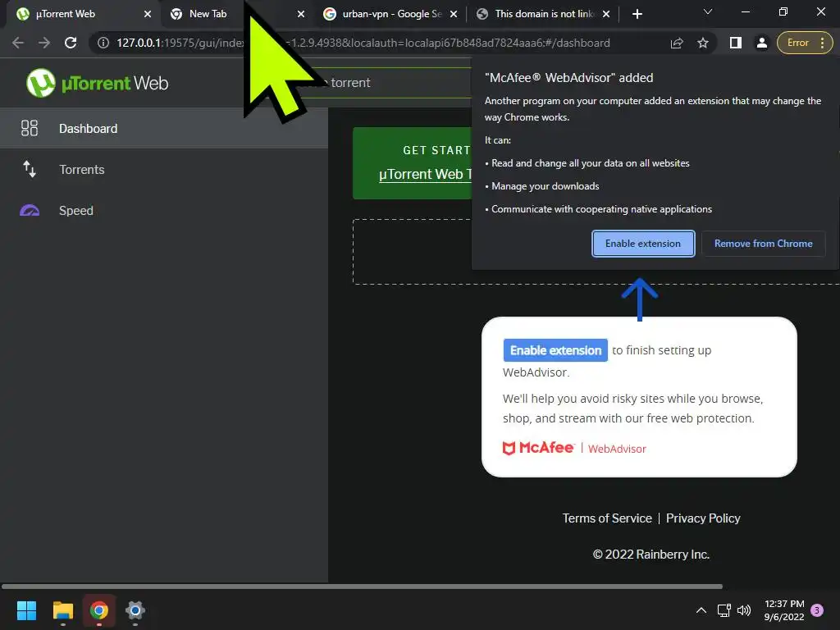Click the horizontal page scrollbar
Image resolution: width=840 pixels, height=630 pixels.
(x=362, y=587)
